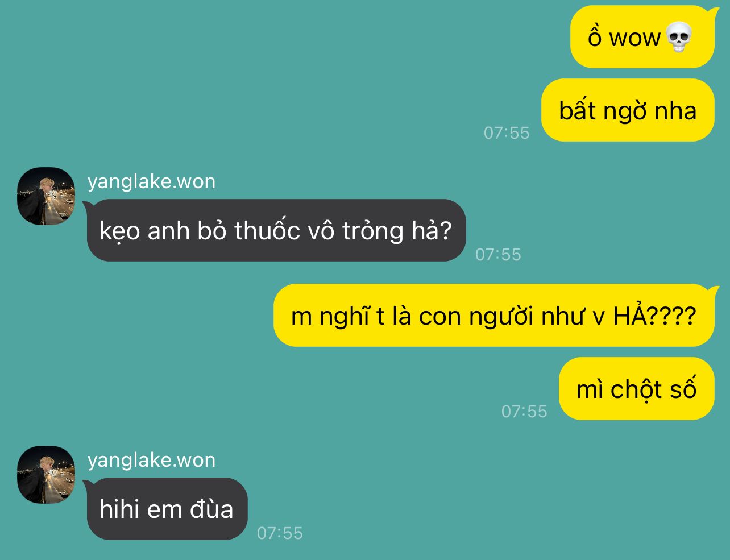The width and height of the screenshot is (730, 560).
Task: Tap the timestamp beside 'mì chột số'
Action: click(x=524, y=412)
